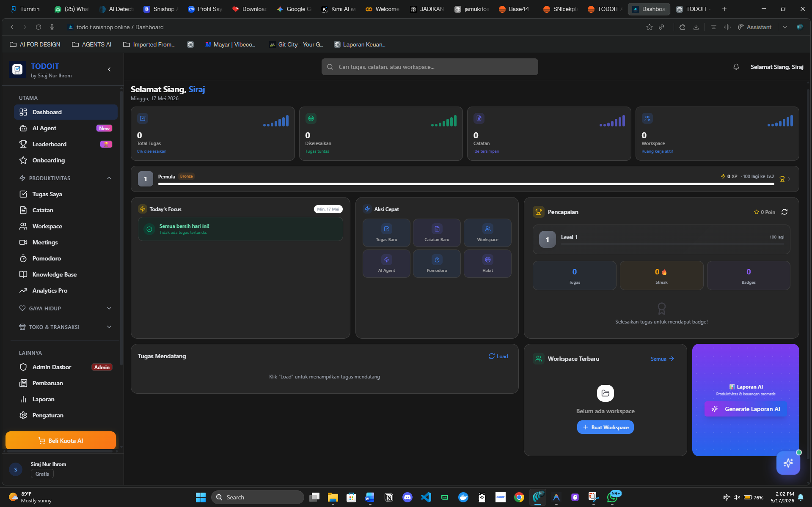Open Pengaturan in the sidebar
Screen dimensions: 812x507
click(x=66, y=415)
